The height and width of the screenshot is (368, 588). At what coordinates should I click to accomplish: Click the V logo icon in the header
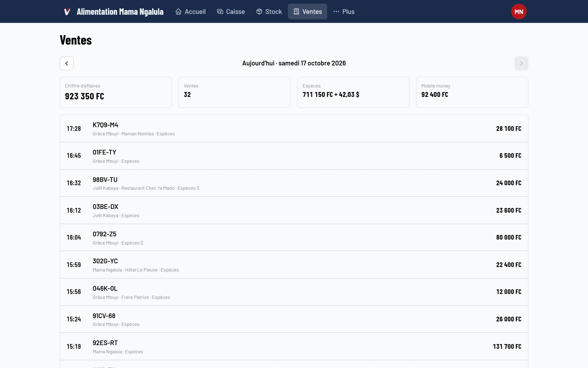67,12
